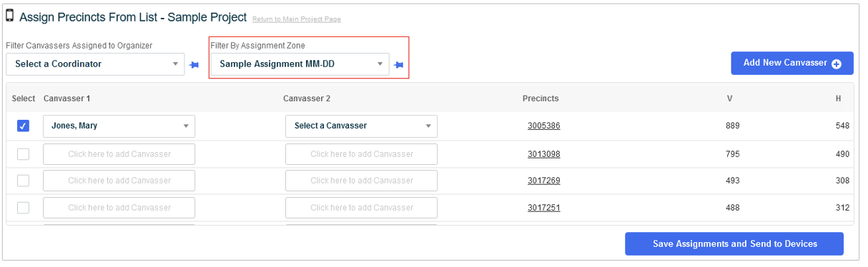Check the box for precinct 3017269 row

[23, 181]
